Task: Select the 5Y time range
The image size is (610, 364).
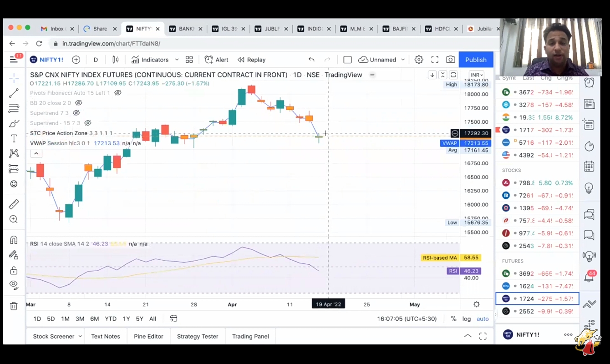Action: pos(139,318)
